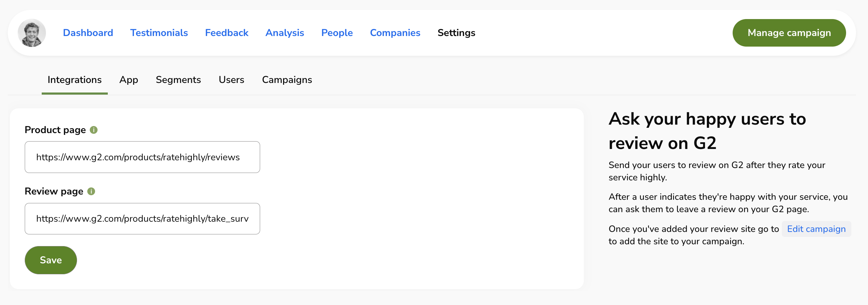Click the Review page info icon
This screenshot has height=305, width=868.
point(91,191)
